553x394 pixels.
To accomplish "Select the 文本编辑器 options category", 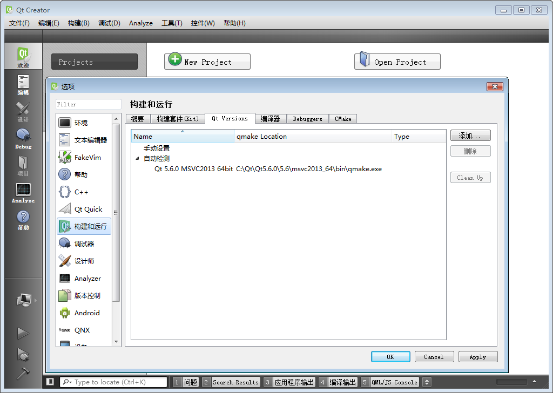I will (84, 140).
